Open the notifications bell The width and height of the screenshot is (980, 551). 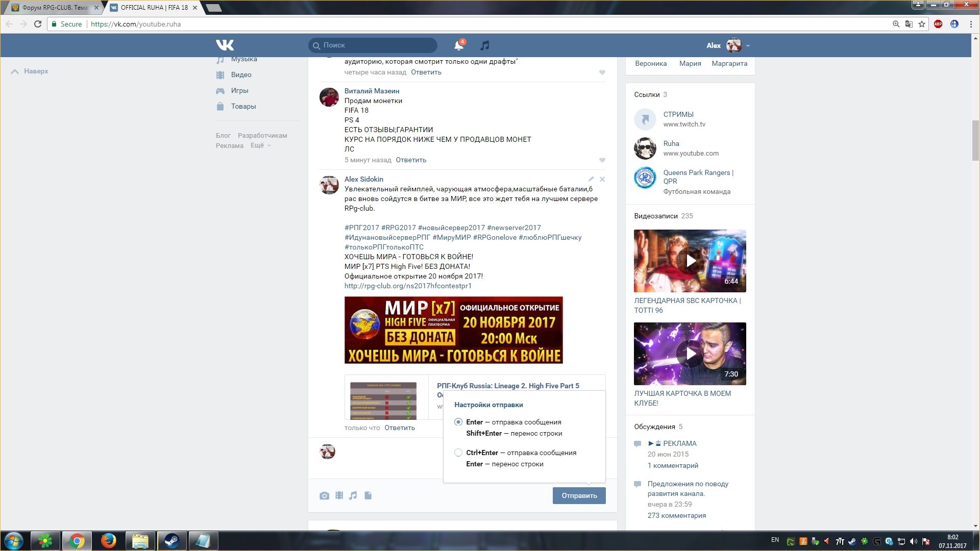[x=458, y=45]
